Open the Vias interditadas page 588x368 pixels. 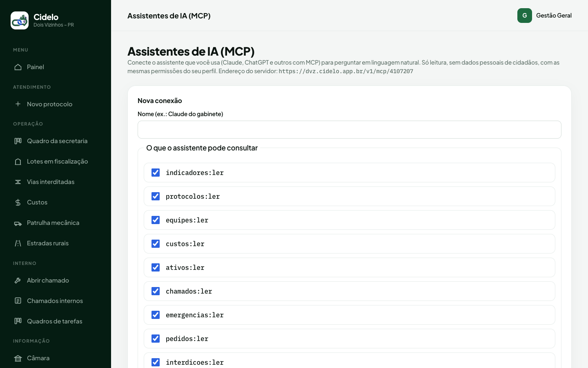click(x=56, y=182)
